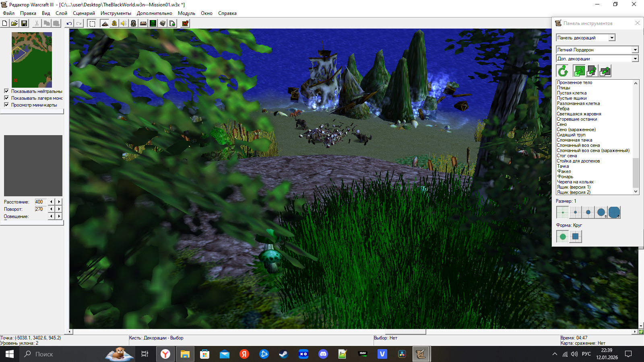Select 'Сидящий труп' doodad
The width and height of the screenshot is (644, 362).
click(571, 135)
